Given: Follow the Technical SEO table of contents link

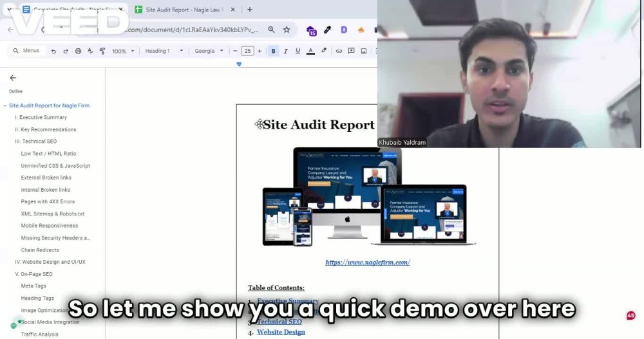Looking at the screenshot, I should tap(279, 322).
